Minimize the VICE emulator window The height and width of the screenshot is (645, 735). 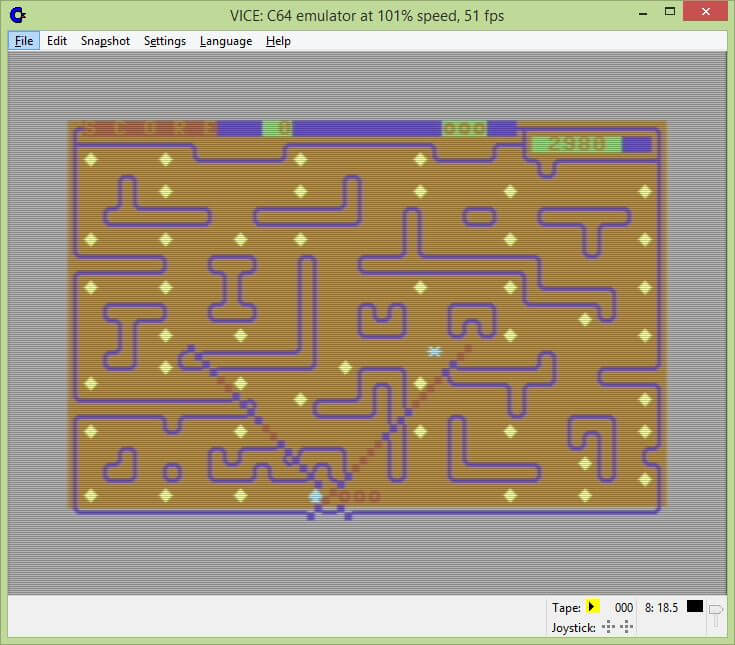click(643, 13)
